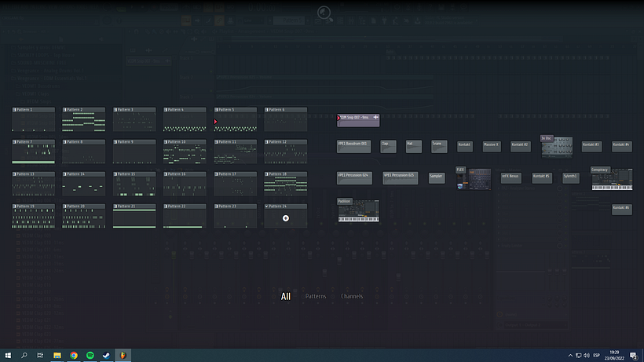
Task: Pick the VPE1 Bassdrum 001 channel
Action: click(354, 145)
